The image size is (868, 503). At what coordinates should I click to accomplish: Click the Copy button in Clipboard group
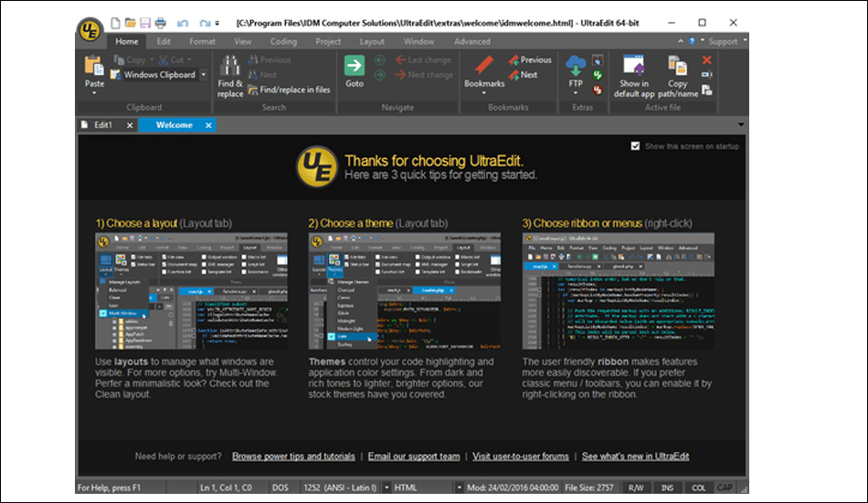(x=129, y=59)
